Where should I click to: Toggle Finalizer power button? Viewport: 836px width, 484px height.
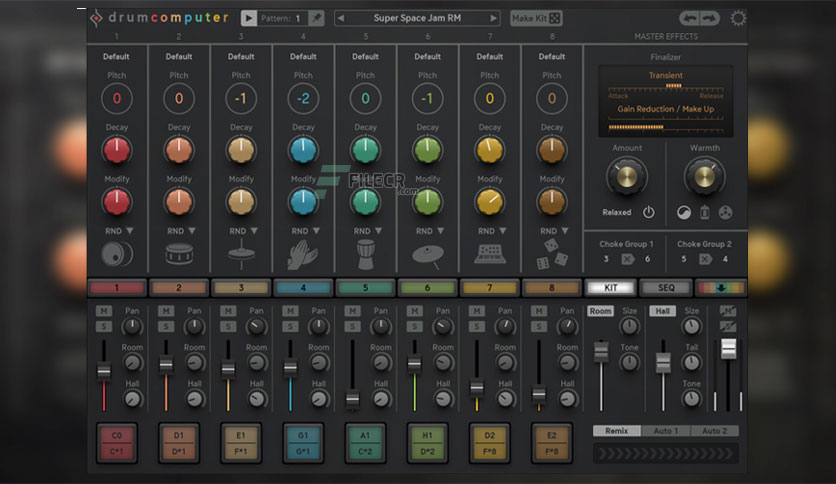(x=648, y=212)
